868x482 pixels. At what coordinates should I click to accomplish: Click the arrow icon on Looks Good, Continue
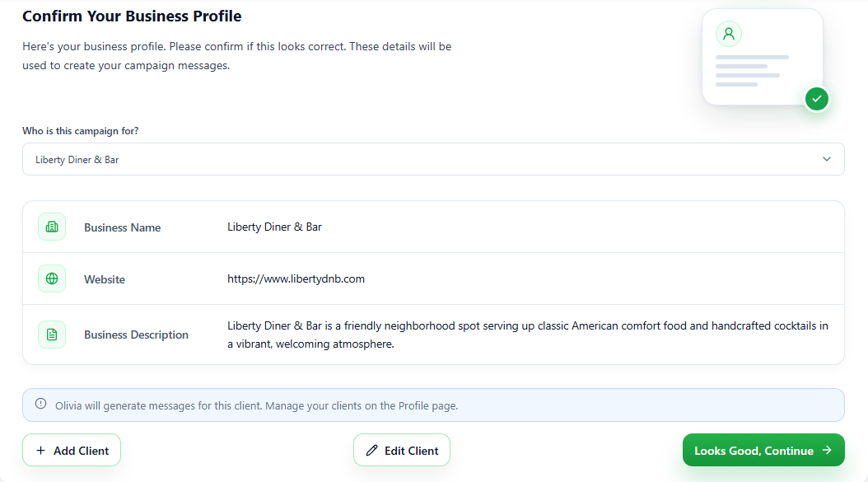pyautogui.click(x=827, y=450)
